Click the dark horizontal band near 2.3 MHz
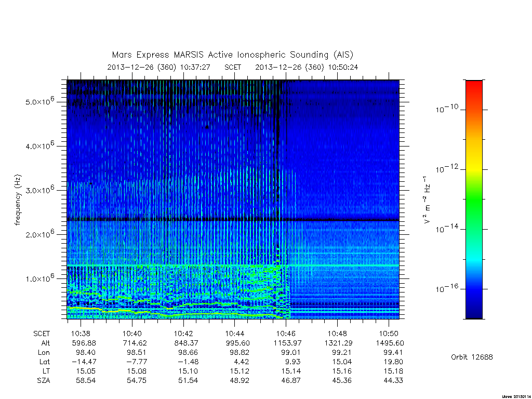This screenshot has height=399, width=532. click(x=233, y=220)
